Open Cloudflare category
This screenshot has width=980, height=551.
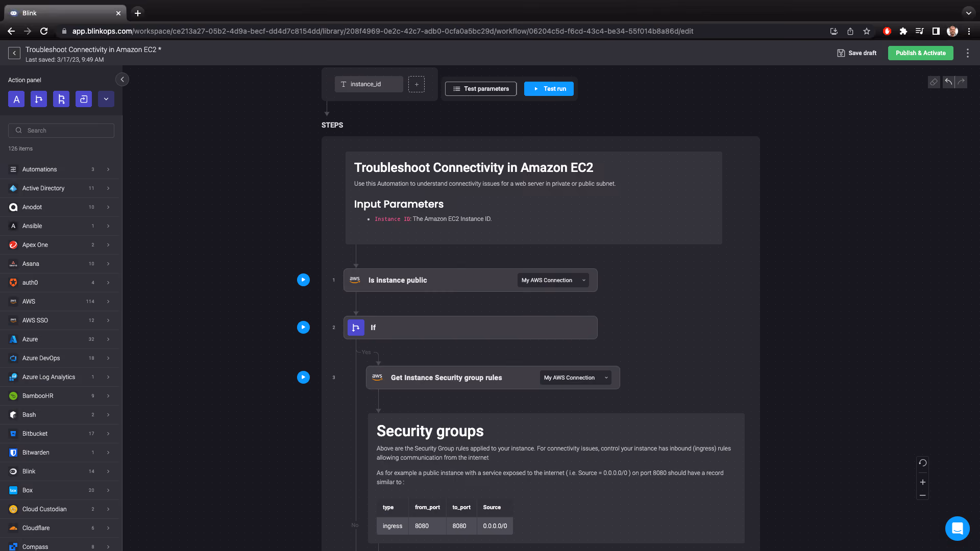(x=59, y=528)
